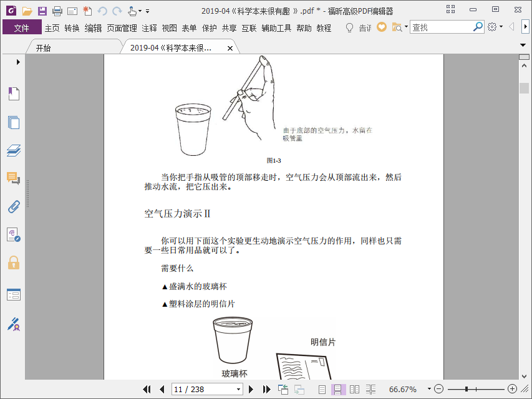Open the 注释 menu tab

coord(150,28)
